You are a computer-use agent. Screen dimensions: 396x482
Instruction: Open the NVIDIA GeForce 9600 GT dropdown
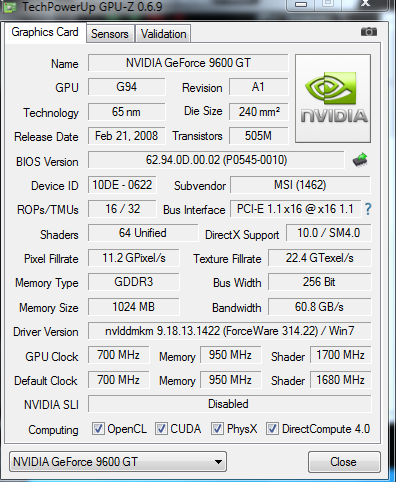(118, 462)
